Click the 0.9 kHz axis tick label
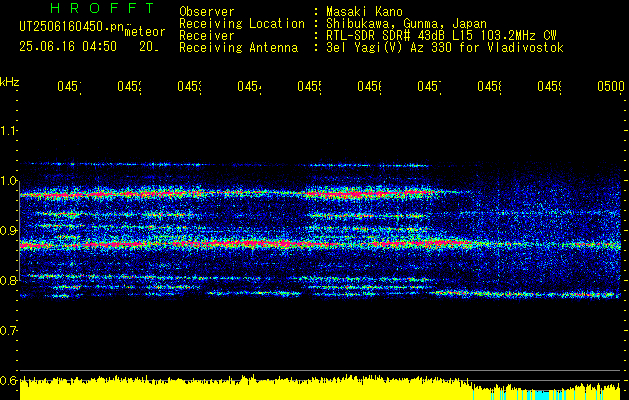Image resolution: width=629 pixels, height=400 pixels. pyautogui.click(x=8, y=230)
